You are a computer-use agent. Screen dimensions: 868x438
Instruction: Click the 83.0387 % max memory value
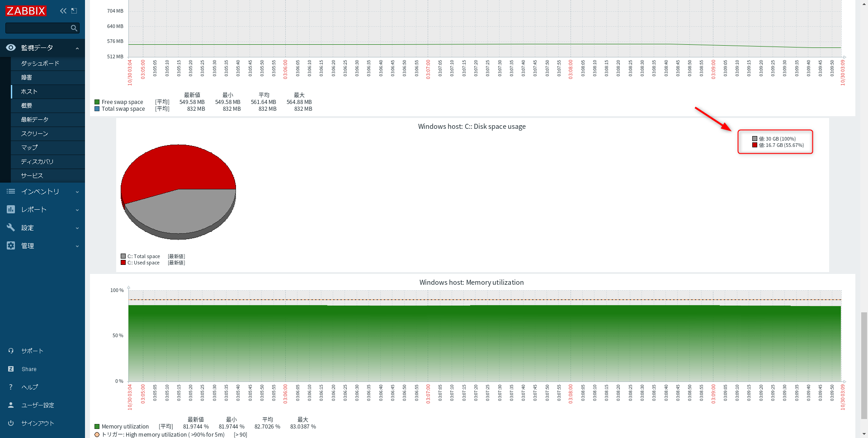pyautogui.click(x=303, y=427)
